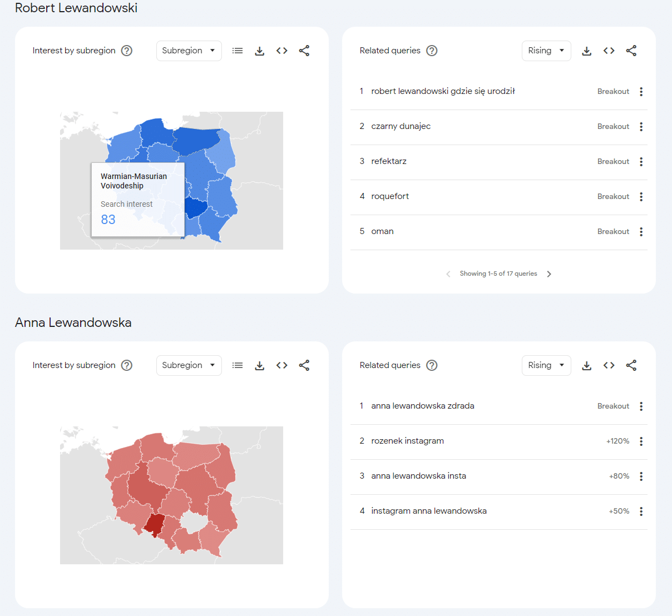Open Rising dropdown in Anna Lewandowska related queries
The image size is (672, 616).
(x=546, y=365)
